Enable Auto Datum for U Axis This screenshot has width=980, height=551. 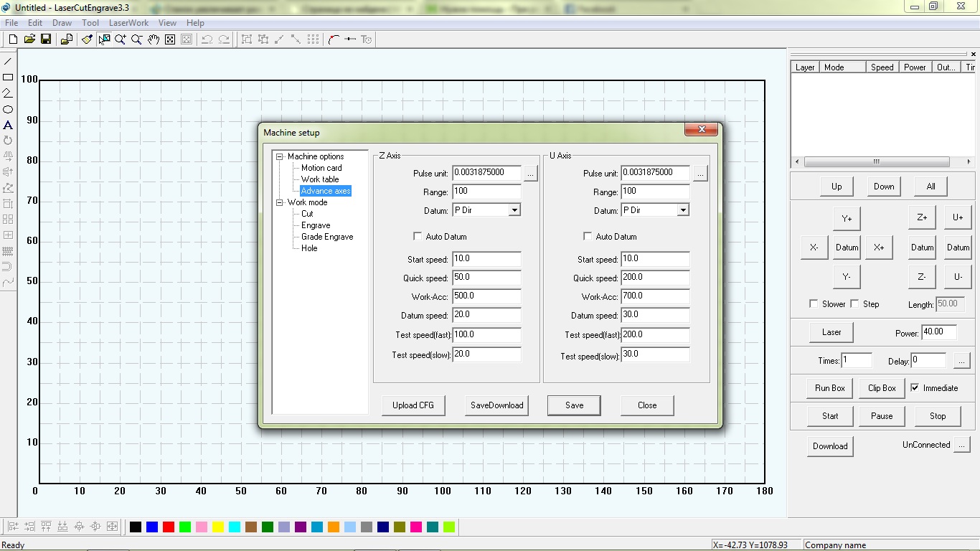pos(588,237)
